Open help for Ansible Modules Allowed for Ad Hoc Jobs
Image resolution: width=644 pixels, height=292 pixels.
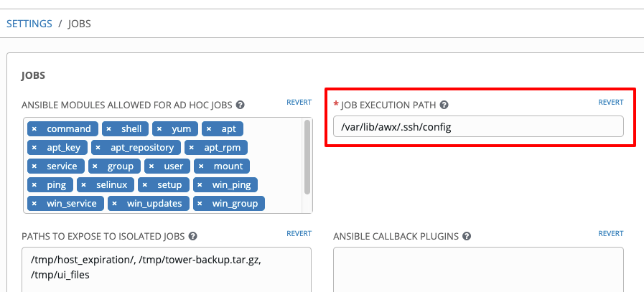[x=241, y=105]
